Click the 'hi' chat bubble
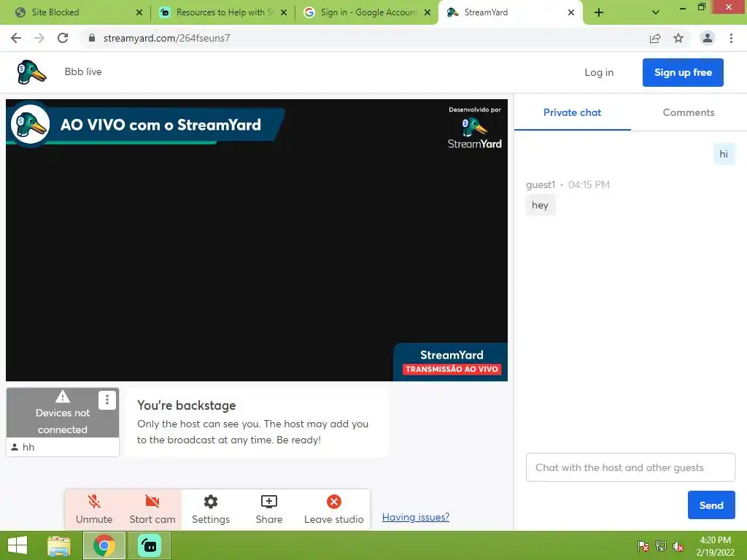Image resolution: width=747 pixels, height=560 pixels. 724,155
